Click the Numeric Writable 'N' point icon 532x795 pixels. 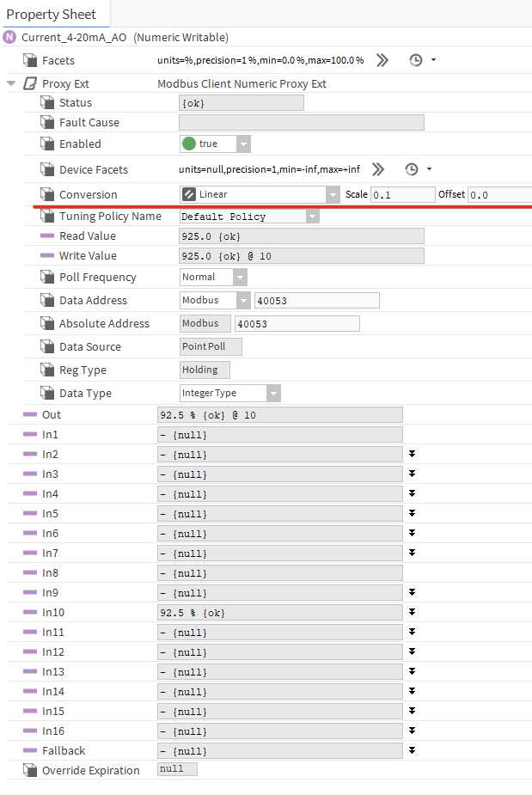[10, 37]
